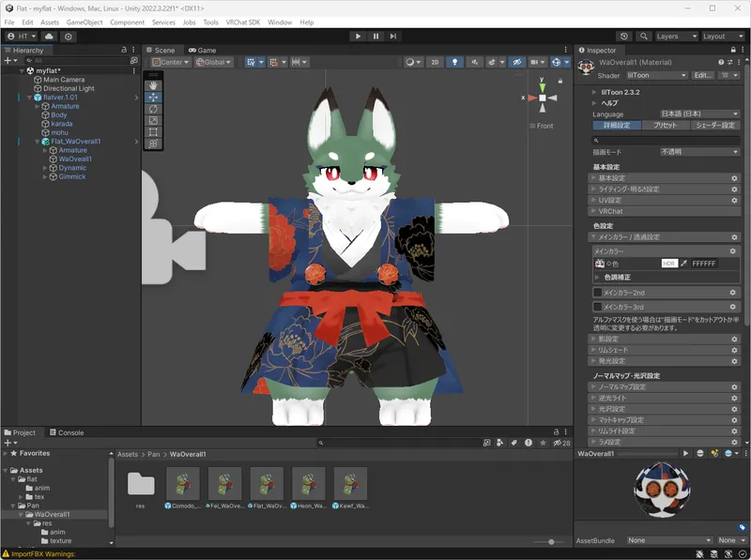Image resolution: width=751 pixels, height=560 pixels.
Task: Open the Global rotation dropdown
Action: click(x=213, y=62)
